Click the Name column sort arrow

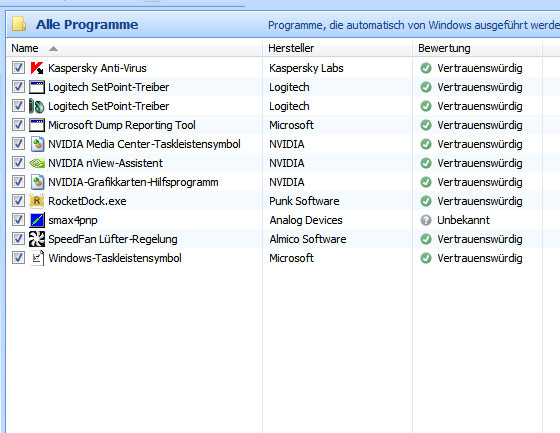click(x=53, y=49)
